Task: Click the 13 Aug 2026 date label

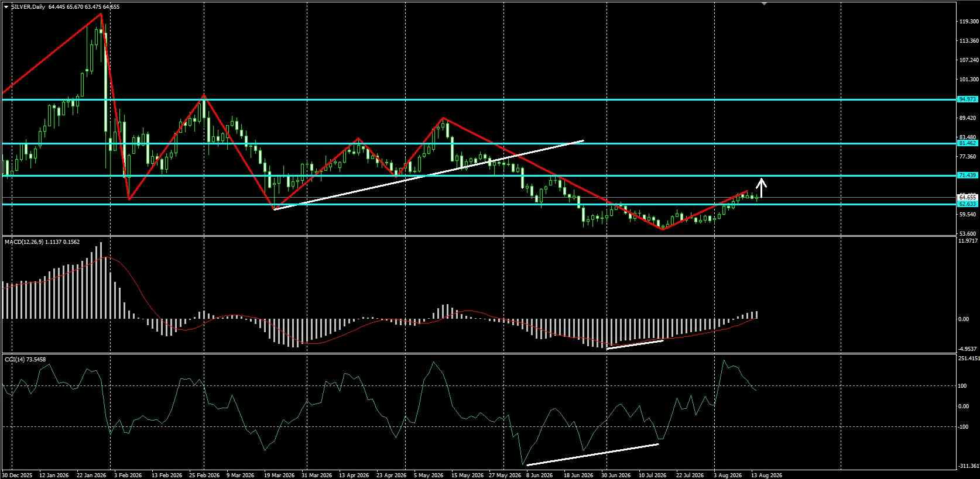Action: pos(766,475)
